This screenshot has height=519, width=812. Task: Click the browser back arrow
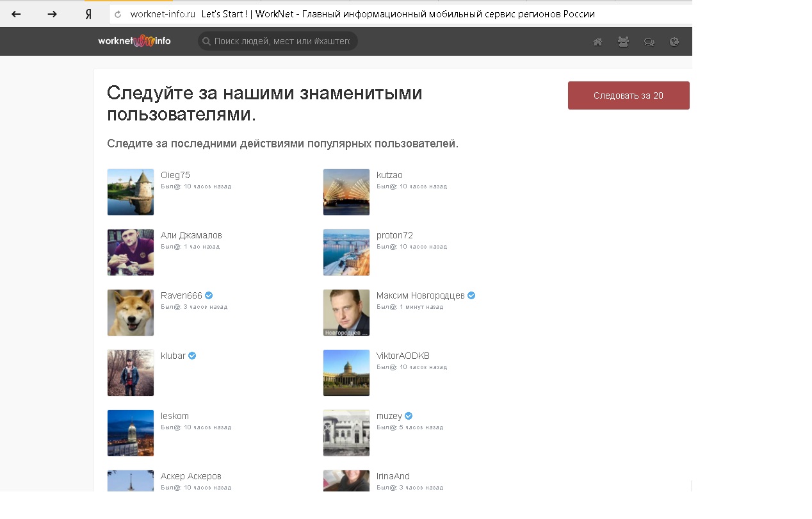(x=17, y=14)
